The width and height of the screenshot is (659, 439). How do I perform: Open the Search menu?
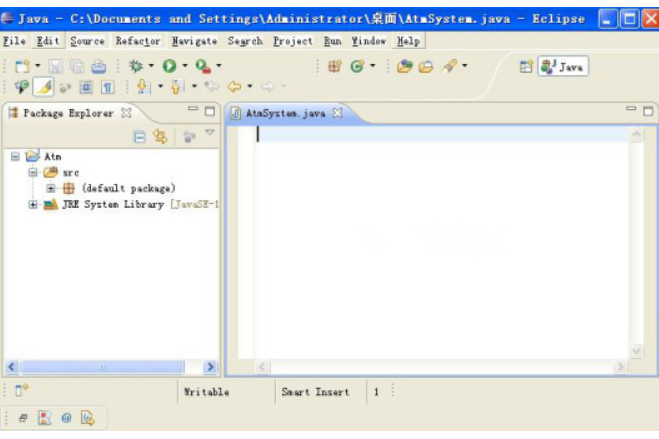245,41
